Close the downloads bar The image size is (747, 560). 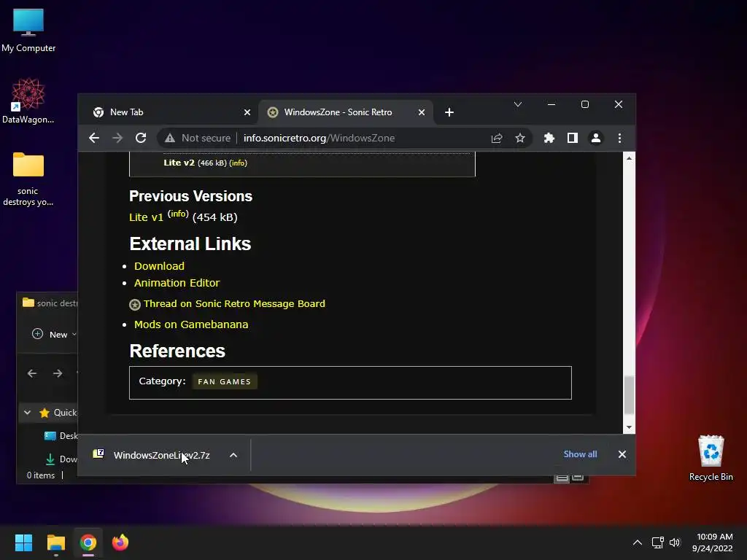coord(622,454)
